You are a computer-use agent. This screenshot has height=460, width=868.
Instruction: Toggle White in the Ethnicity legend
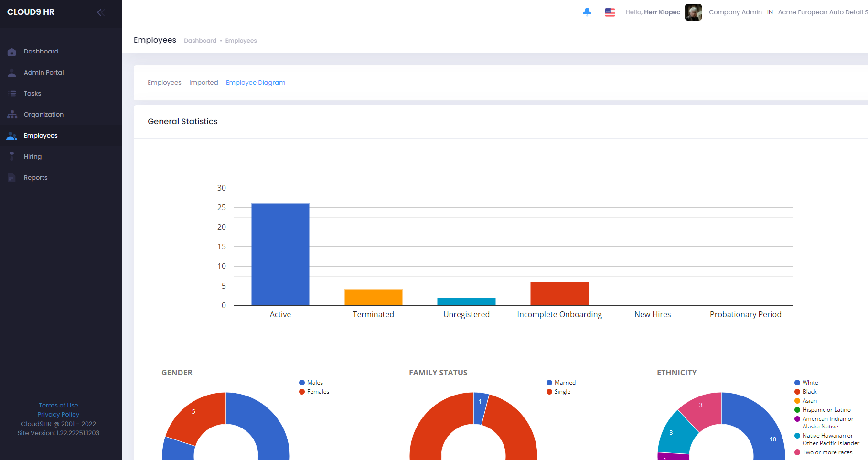[807, 382]
